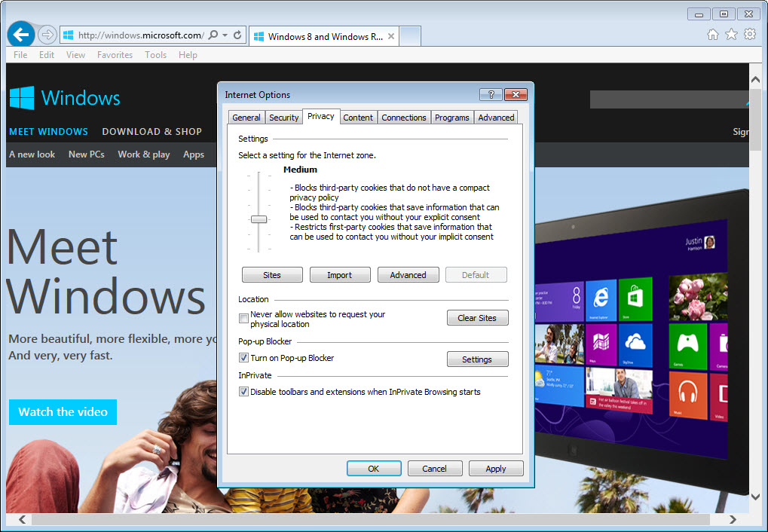Open Pop-up Blocker Settings button

pos(477,359)
